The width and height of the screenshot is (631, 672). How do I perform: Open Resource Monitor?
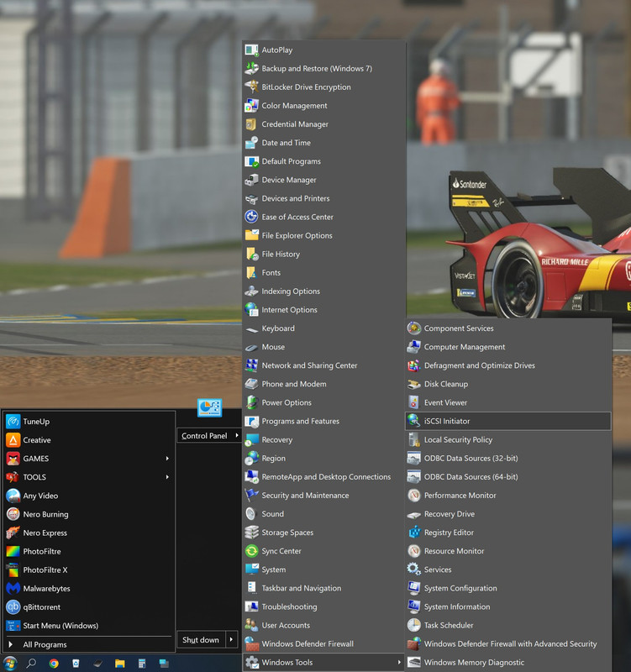coord(508,551)
